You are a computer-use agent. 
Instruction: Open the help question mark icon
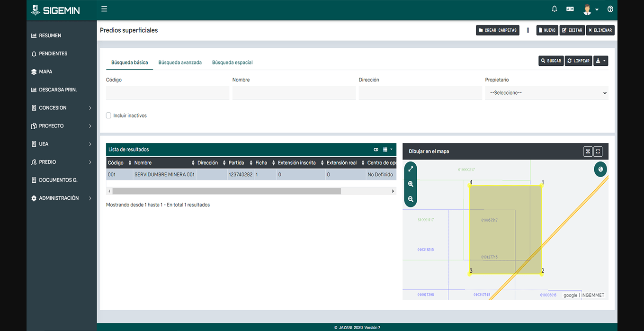(x=610, y=9)
